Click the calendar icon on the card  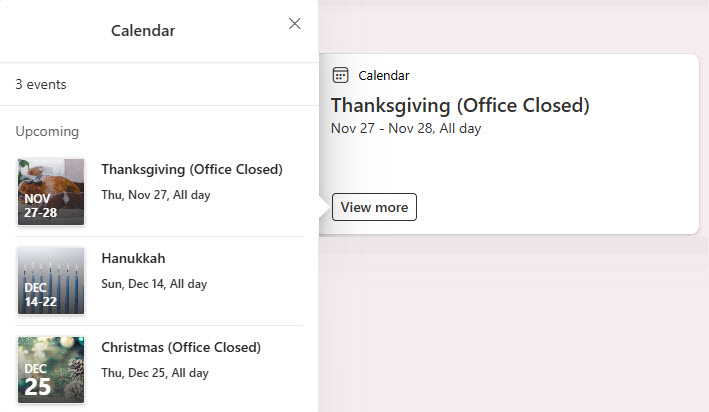point(340,75)
